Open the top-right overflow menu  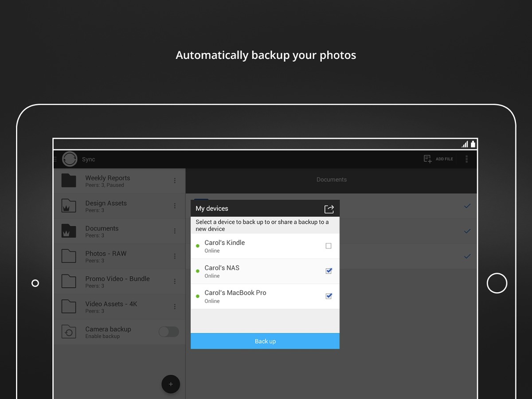[x=466, y=159]
